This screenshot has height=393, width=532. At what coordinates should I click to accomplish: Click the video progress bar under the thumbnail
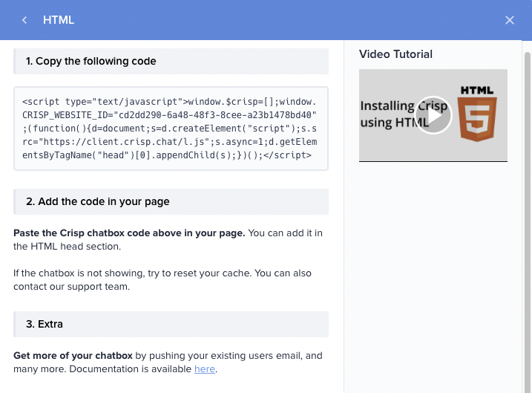pos(433,161)
